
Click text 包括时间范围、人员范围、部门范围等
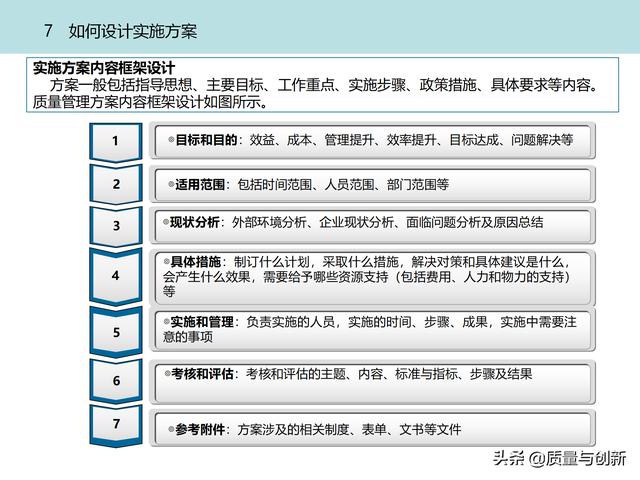343,184
